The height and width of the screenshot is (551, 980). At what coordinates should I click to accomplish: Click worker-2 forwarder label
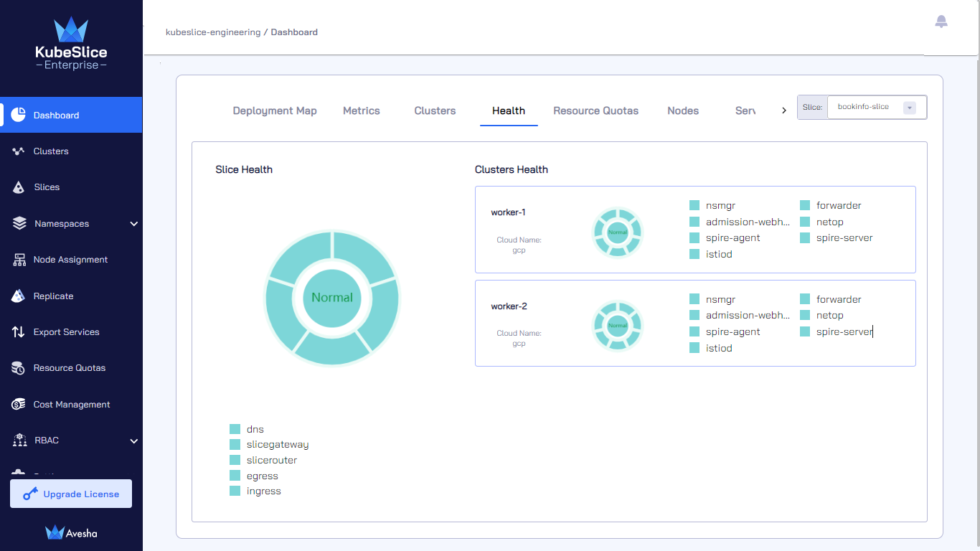click(839, 299)
